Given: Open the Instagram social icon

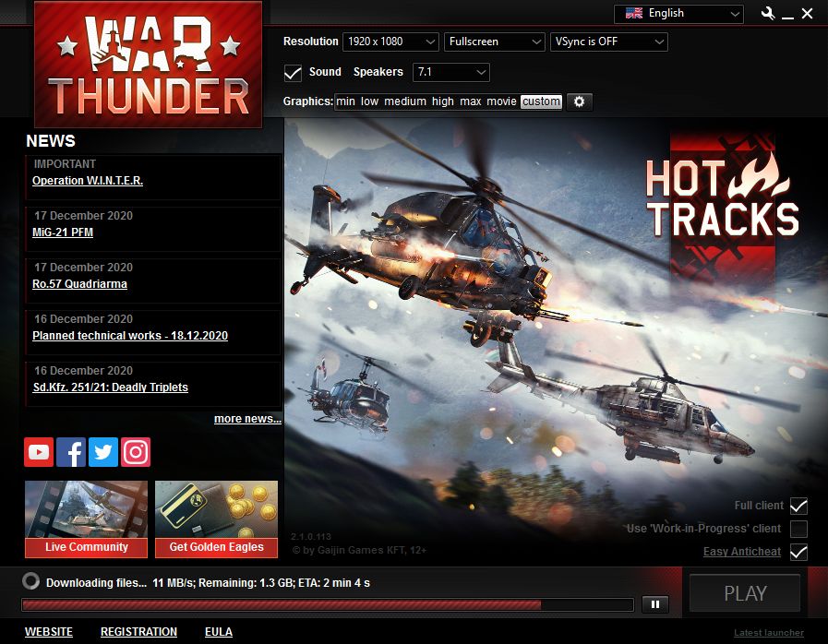Looking at the screenshot, I should pos(136,452).
